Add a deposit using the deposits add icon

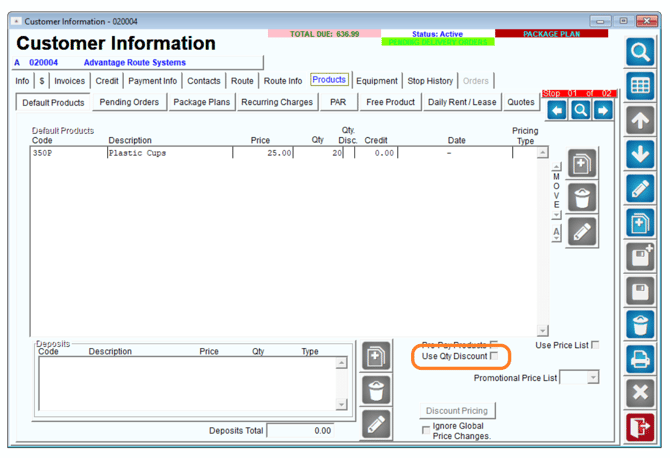(x=376, y=355)
